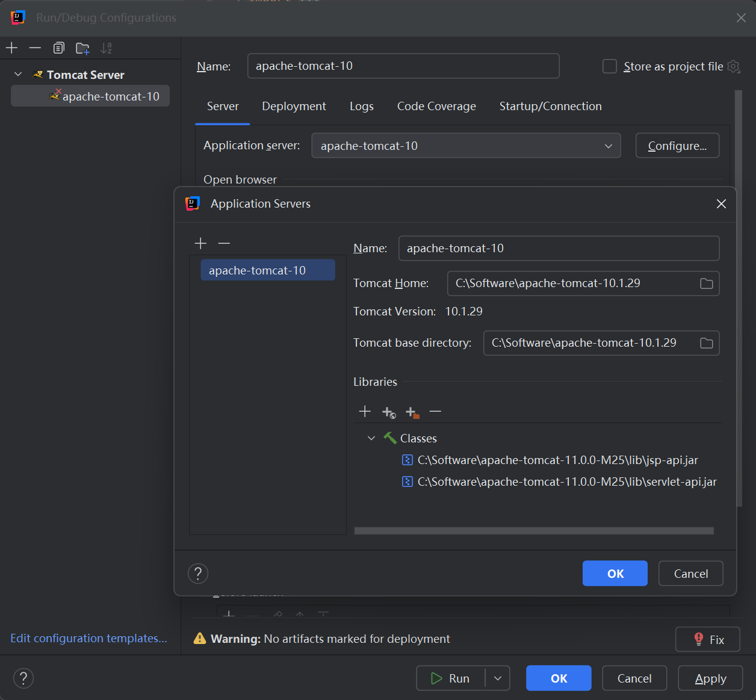Add new run configuration with plus icon
The width and height of the screenshot is (756, 700).
pyautogui.click(x=12, y=48)
